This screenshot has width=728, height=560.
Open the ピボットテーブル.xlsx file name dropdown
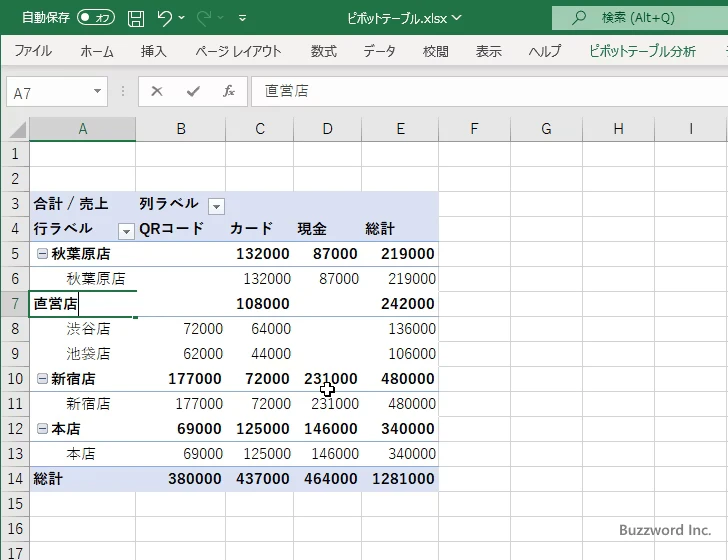click(x=457, y=18)
